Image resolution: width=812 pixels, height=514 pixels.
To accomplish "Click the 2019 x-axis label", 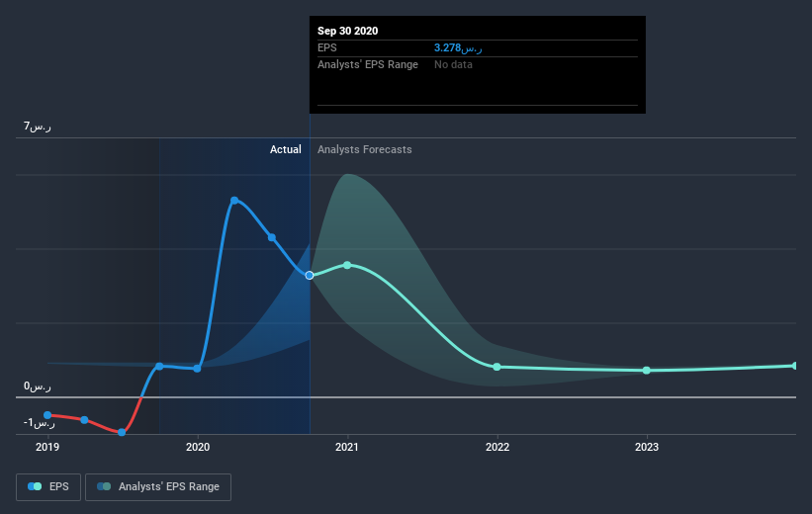I will [x=47, y=447].
